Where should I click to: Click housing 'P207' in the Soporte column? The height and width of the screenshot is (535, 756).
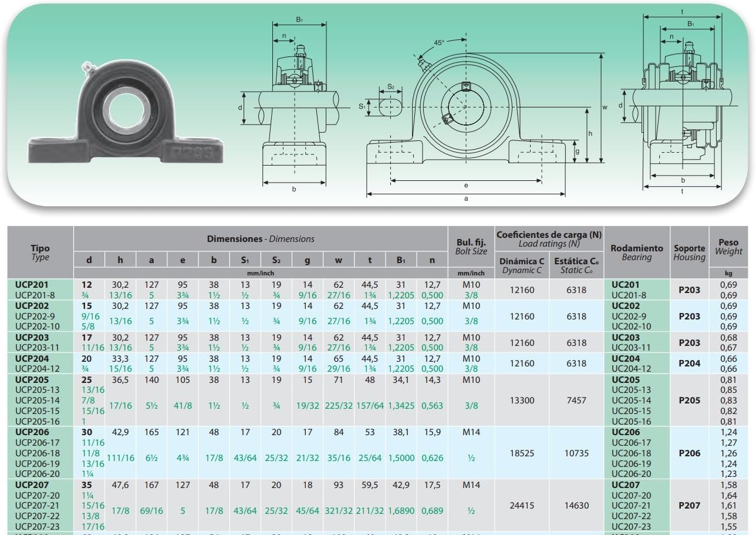click(x=690, y=506)
